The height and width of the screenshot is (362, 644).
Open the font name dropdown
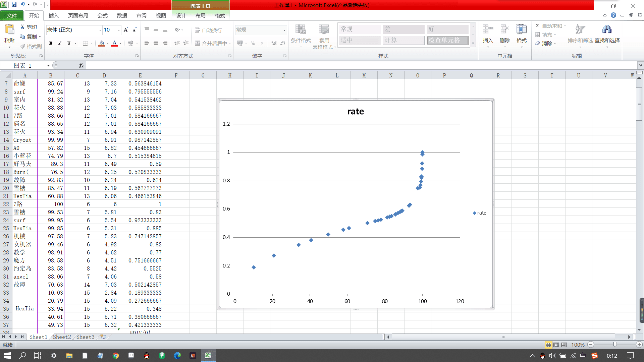coord(100,30)
